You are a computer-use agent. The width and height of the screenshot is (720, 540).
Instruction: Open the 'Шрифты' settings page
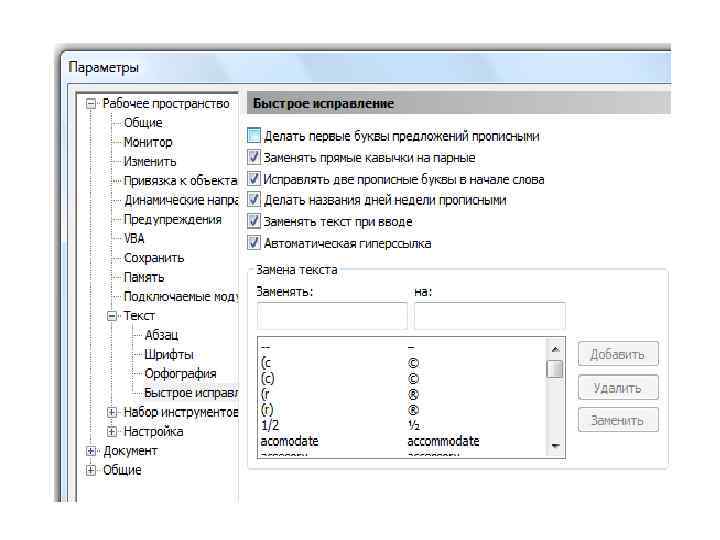169,354
